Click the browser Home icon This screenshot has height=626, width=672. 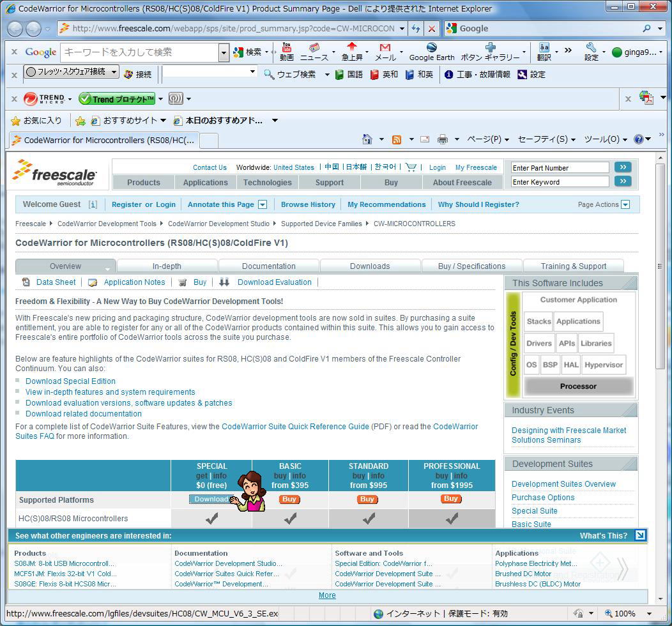367,139
